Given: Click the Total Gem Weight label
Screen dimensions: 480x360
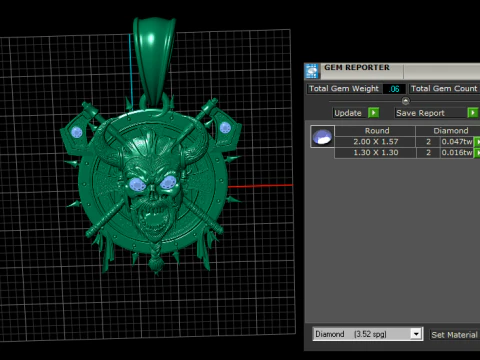Looking at the screenshot, I should (344, 89).
